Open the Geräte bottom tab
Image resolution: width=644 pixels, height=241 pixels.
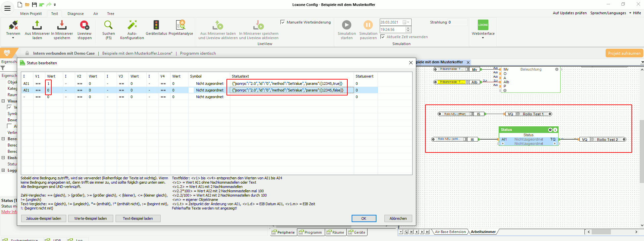(x=357, y=232)
